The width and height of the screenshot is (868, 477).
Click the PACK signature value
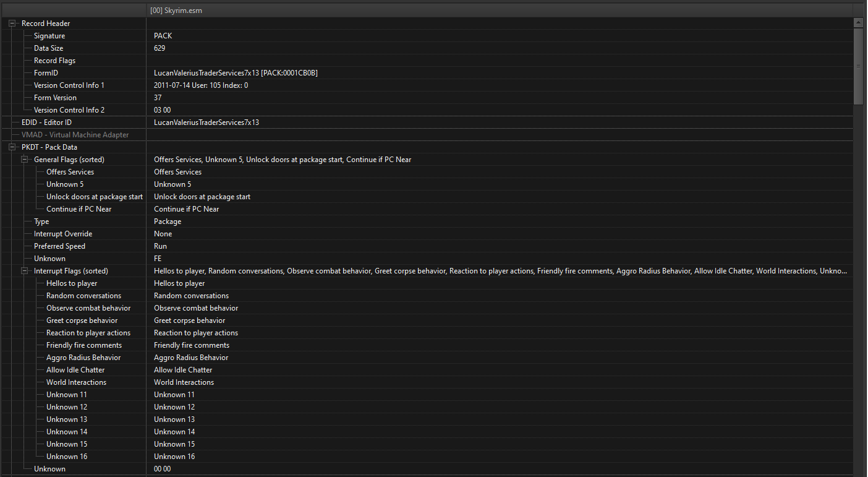(x=163, y=36)
